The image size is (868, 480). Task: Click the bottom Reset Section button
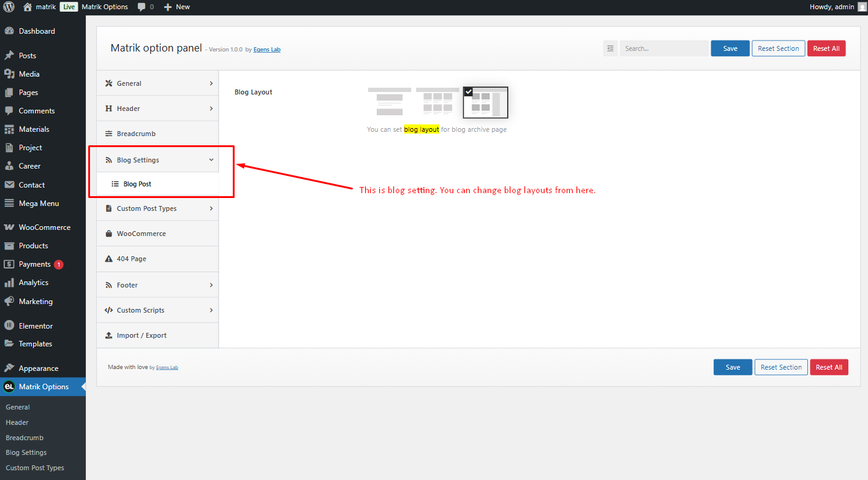(781, 367)
